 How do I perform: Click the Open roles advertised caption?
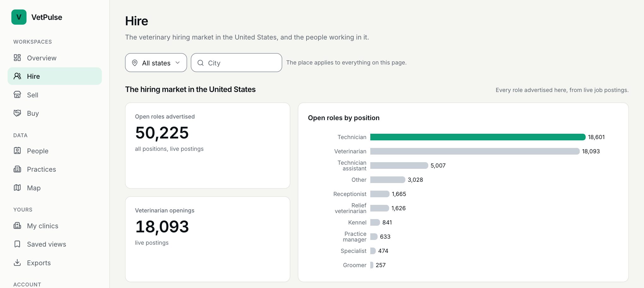click(165, 116)
